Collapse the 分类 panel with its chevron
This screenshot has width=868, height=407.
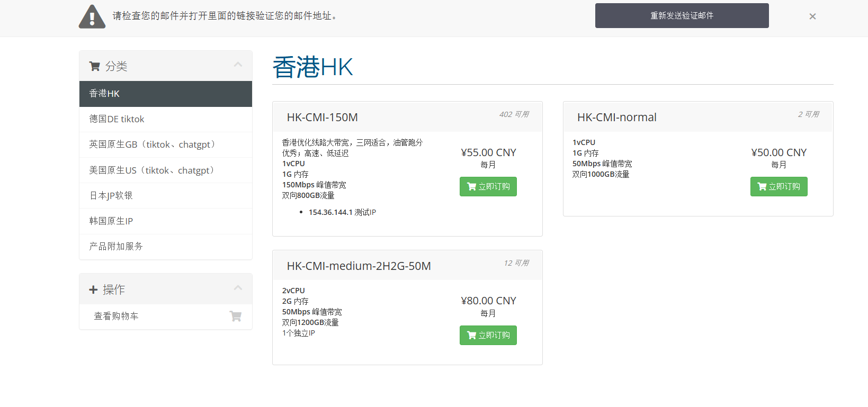point(238,65)
